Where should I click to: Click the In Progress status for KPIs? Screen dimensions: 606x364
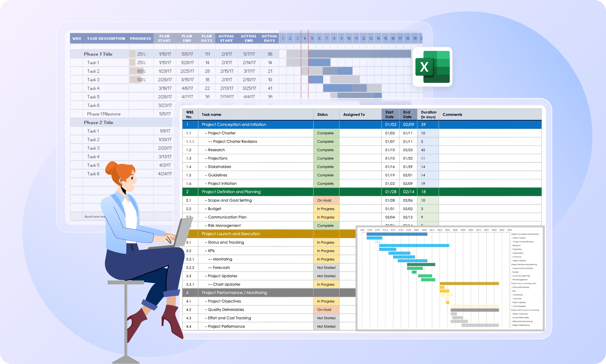pos(326,251)
